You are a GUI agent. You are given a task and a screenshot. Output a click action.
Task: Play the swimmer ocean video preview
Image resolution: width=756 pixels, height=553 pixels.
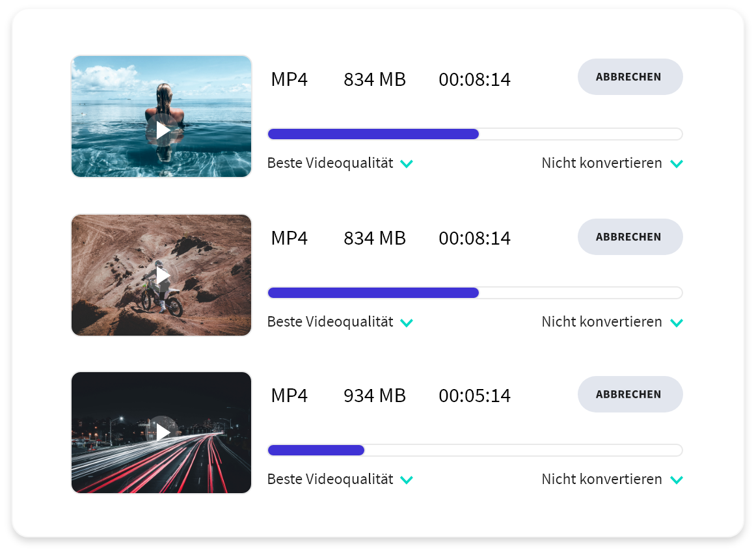163,129
